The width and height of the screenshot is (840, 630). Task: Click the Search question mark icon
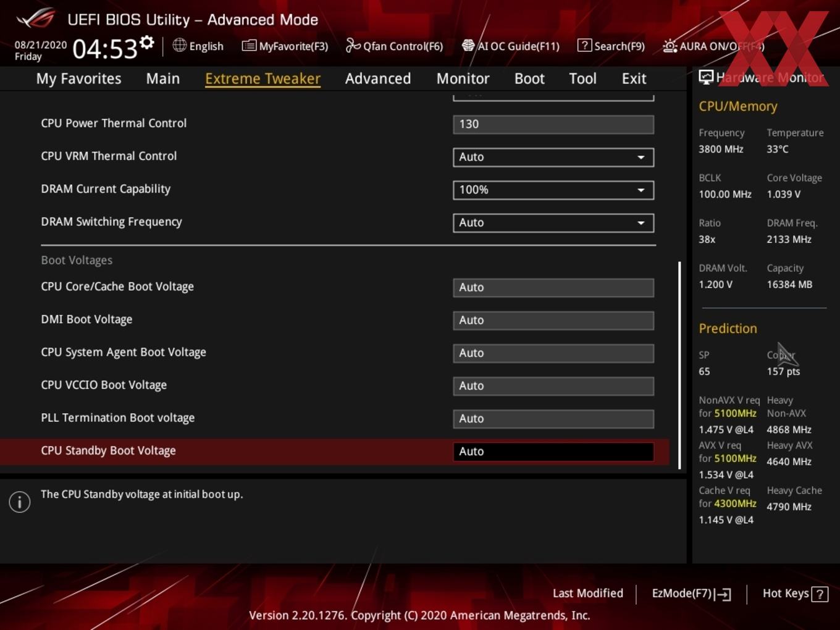point(584,45)
